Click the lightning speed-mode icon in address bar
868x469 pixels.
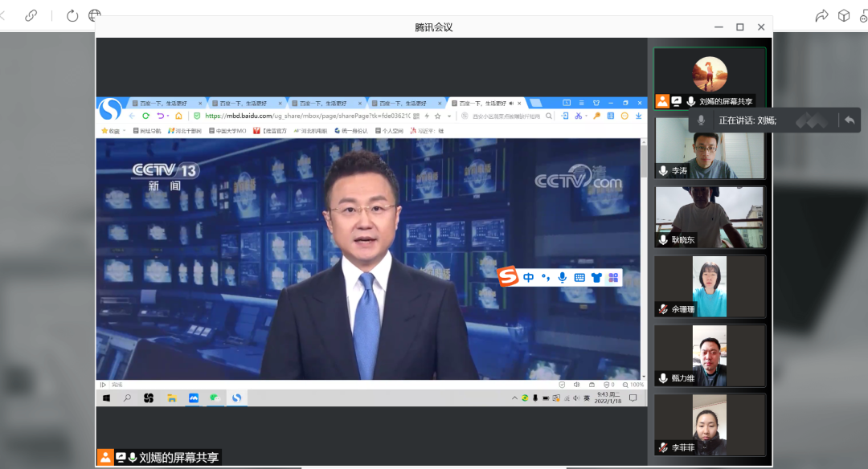(x=427, y=116)
